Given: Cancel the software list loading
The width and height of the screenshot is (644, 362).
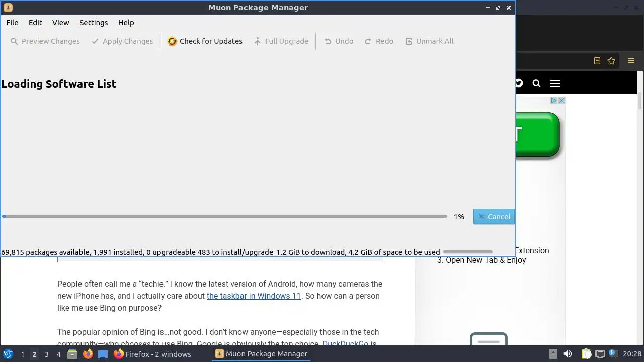Looking at the screenshot, I should [494, 217].
